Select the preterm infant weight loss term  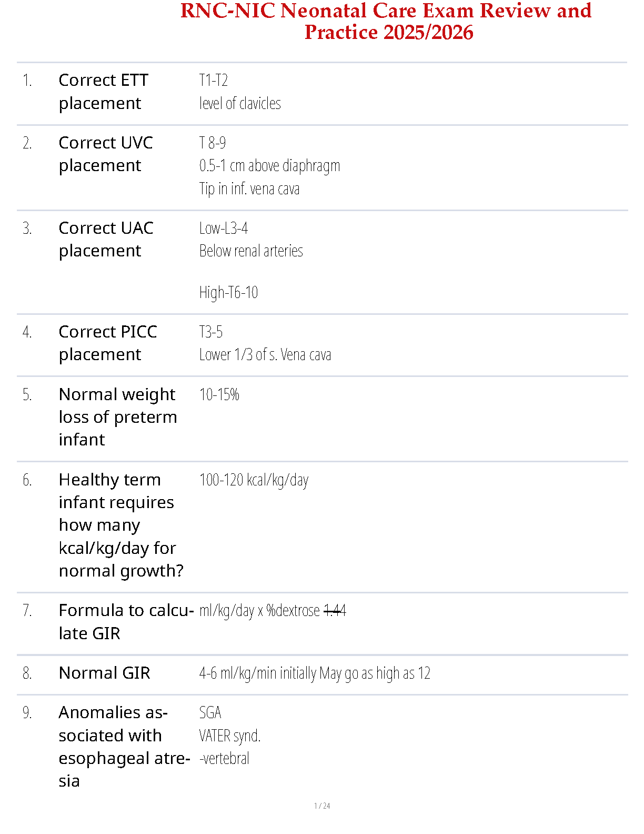[117, 416]
